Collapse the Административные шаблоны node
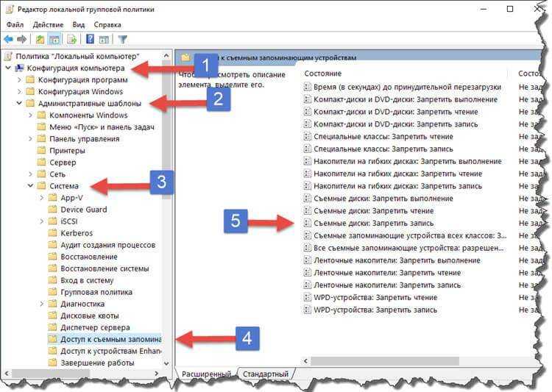The height and width of the screenshot is (392, 552). 20,103
